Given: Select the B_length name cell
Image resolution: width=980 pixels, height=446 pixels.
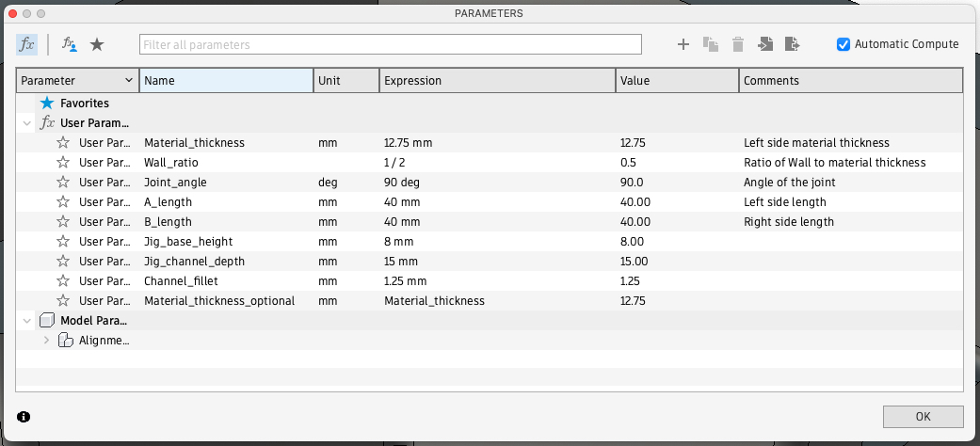Looking at the screenshot, I should click(x=226, y=222).
